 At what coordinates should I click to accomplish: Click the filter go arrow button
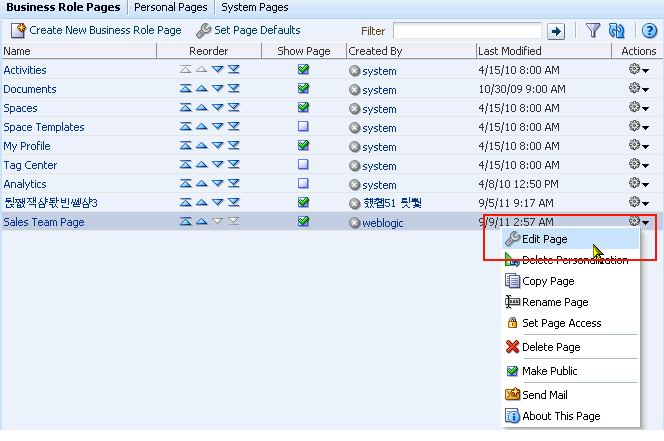pos(557,31)
